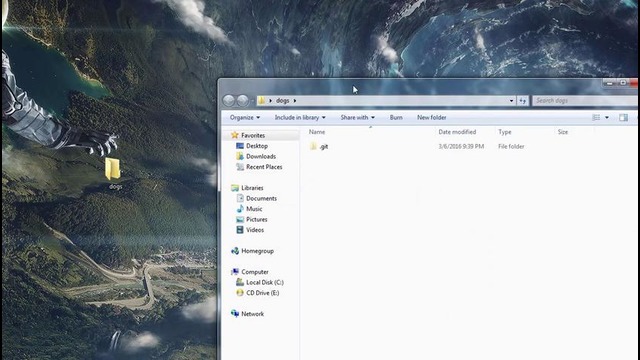640x360 pixels.
Task: Minimize the dogs Explorer window
Action: click(x=609, y=83)
